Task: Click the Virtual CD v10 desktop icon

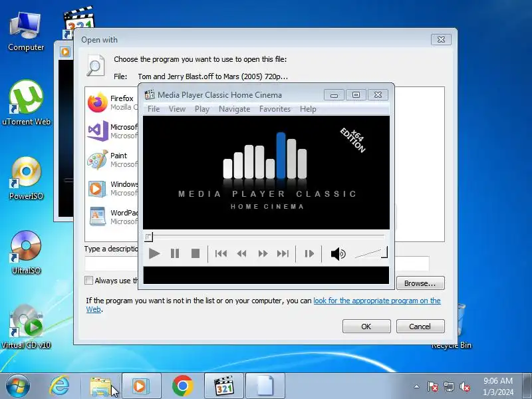Action: pos(26,327)
